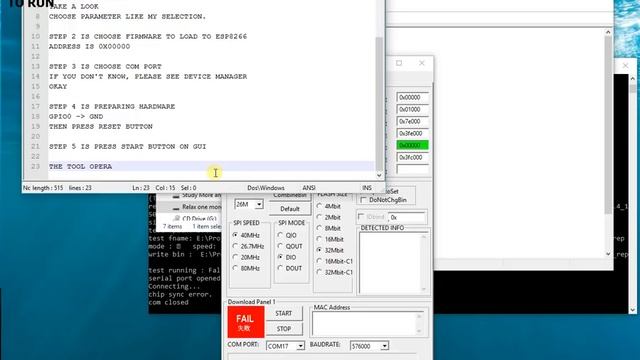Click the 0x7e000 address field
The height and width of the screenshot is (360, 640).
click(412, 121)
